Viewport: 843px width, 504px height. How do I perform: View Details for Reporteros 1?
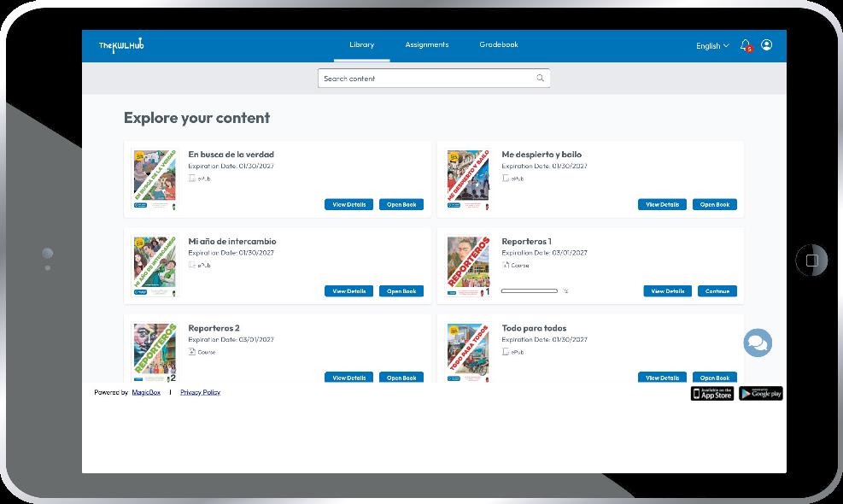pyautogui.click(x=668, y=291)
